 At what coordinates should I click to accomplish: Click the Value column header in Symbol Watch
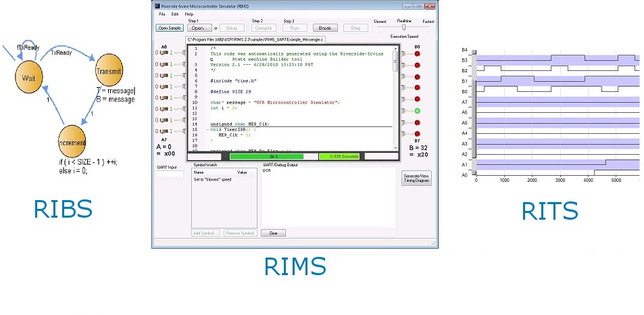pyautogui.click(x=242, y=172)
